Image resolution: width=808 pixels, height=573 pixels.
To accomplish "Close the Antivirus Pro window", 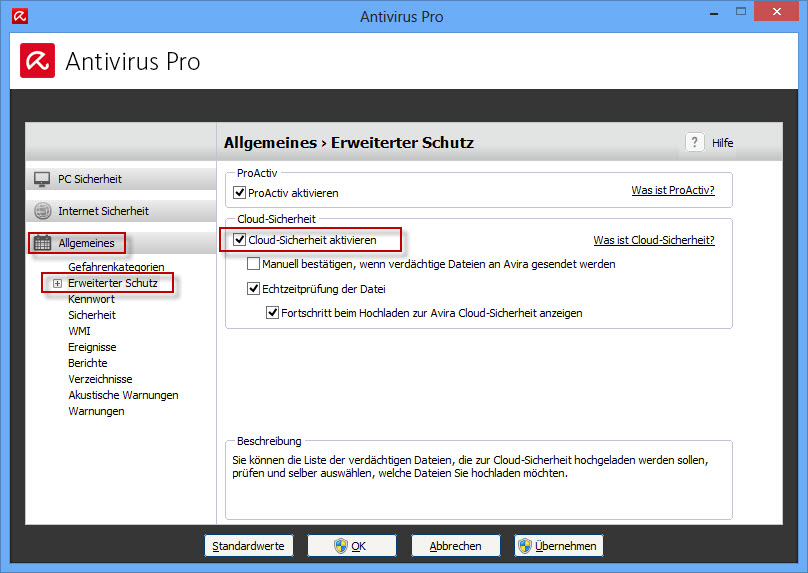I will [x=777, y=11].
